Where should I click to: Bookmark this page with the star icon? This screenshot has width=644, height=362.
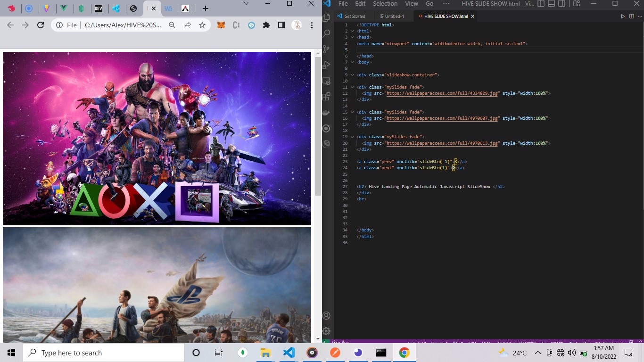(x=202, y=25)
